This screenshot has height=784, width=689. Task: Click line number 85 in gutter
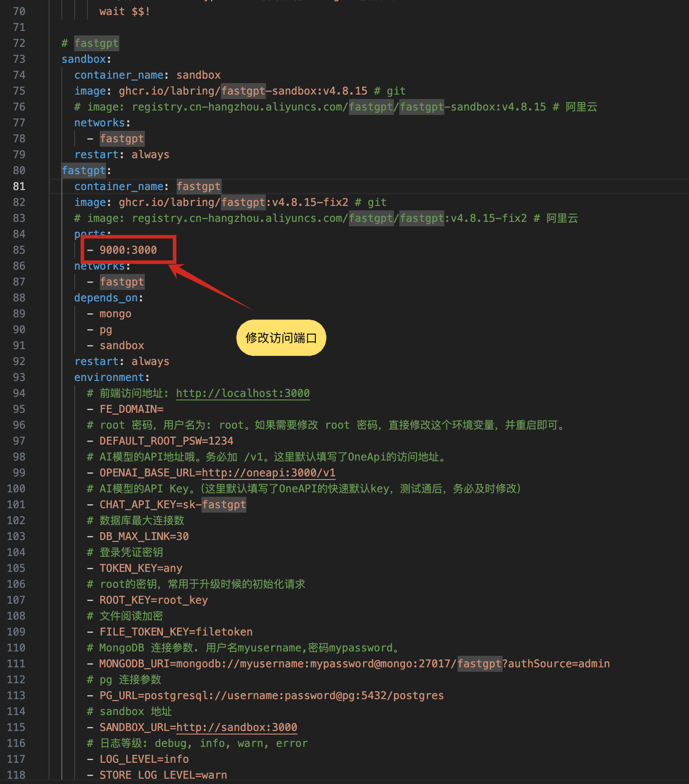19,250
